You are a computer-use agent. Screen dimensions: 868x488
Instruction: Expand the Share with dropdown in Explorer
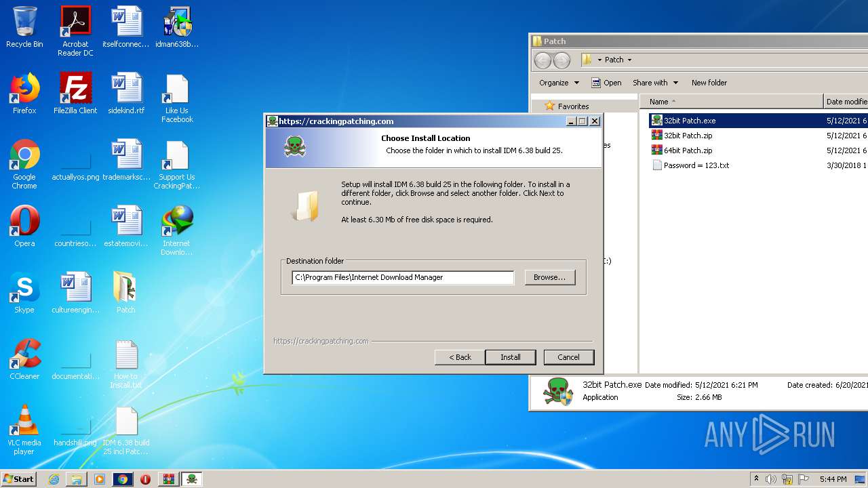(x=655, y=83)
